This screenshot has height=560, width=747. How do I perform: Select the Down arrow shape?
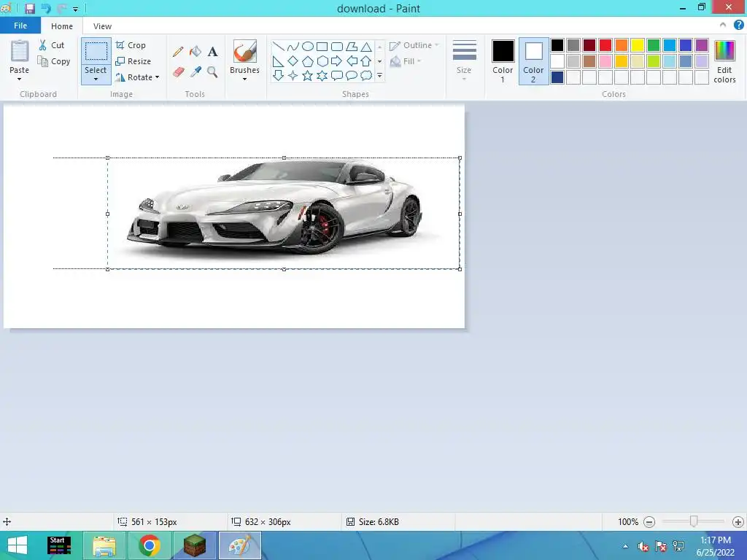pos(278,75)
